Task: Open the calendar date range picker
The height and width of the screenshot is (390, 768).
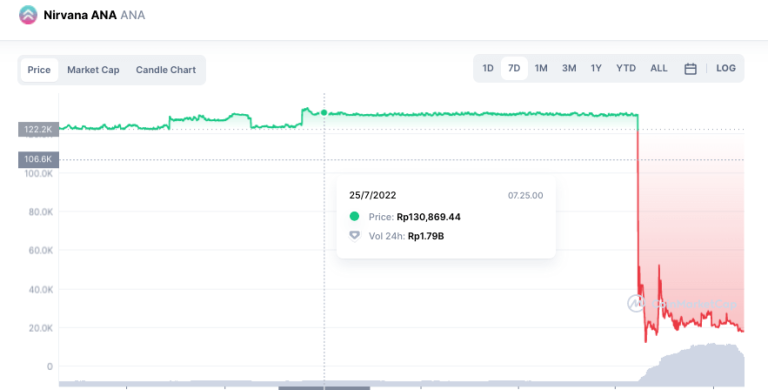Action: tap(690, 69)
